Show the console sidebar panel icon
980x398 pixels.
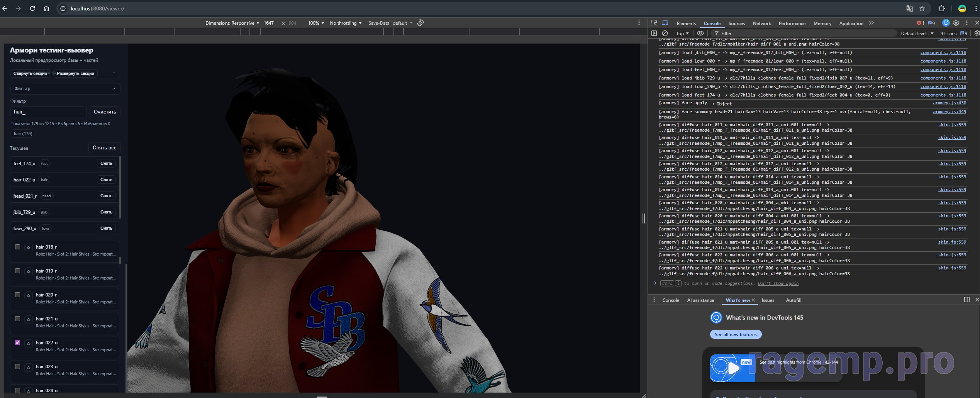coord(654,34)
